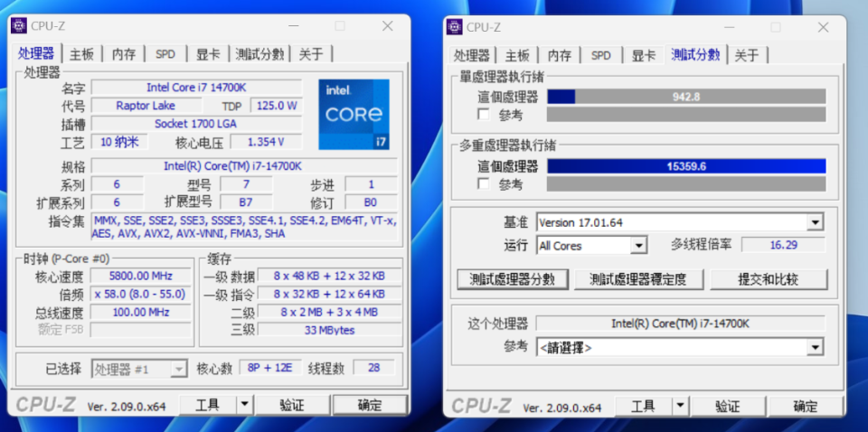Open 内存 tab in right CPU-Z window
The image size is (868, 432).
tap(559, 55)
